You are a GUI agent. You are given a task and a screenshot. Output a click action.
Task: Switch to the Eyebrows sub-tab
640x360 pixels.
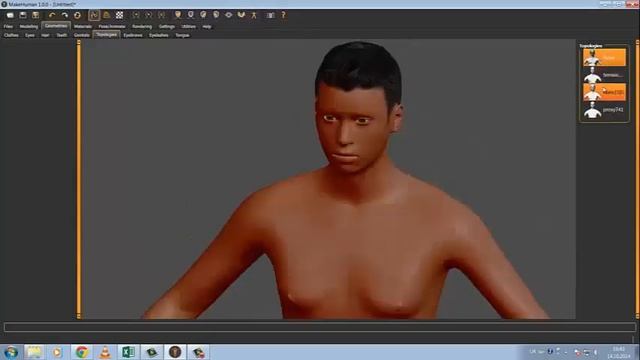coord(133,35)
